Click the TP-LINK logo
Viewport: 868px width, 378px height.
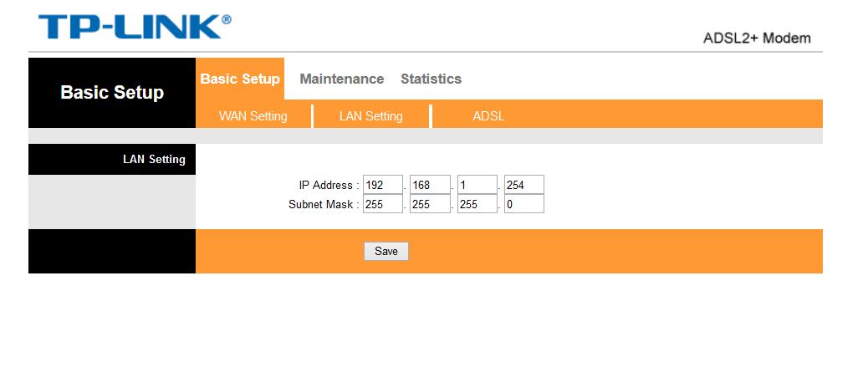[135, 27]
